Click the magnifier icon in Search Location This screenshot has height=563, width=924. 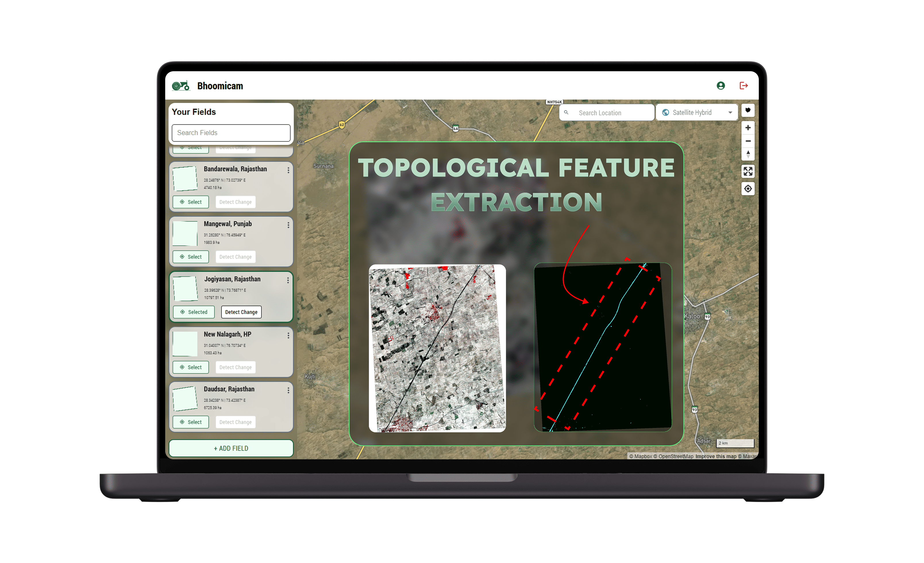pyautogui.click(x=566, y=112)
